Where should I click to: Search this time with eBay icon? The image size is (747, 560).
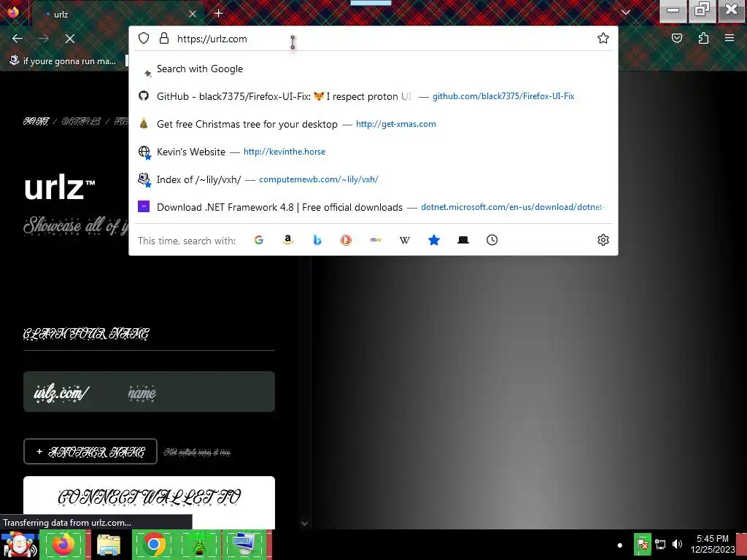pyautogui.click(x=376, y=240)
